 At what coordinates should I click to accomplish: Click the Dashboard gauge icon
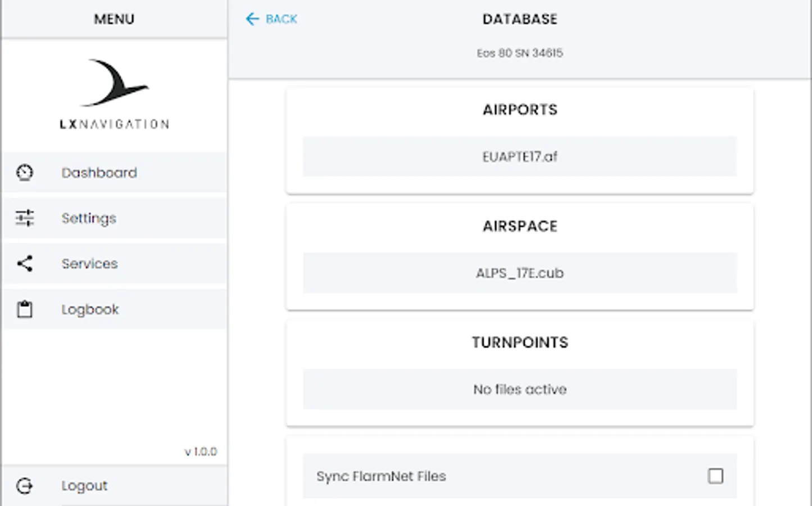[25, 173]
